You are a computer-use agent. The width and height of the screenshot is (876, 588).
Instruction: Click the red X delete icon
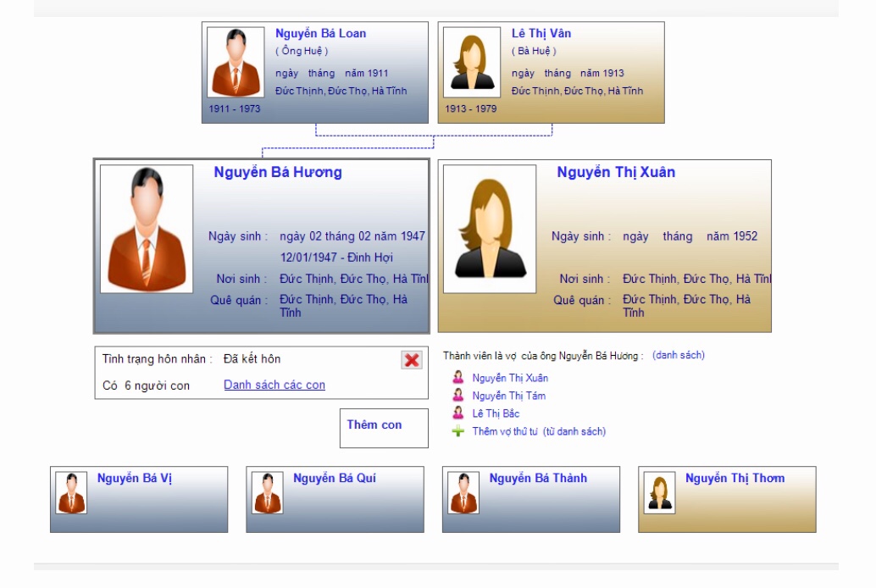coord(412,360)
